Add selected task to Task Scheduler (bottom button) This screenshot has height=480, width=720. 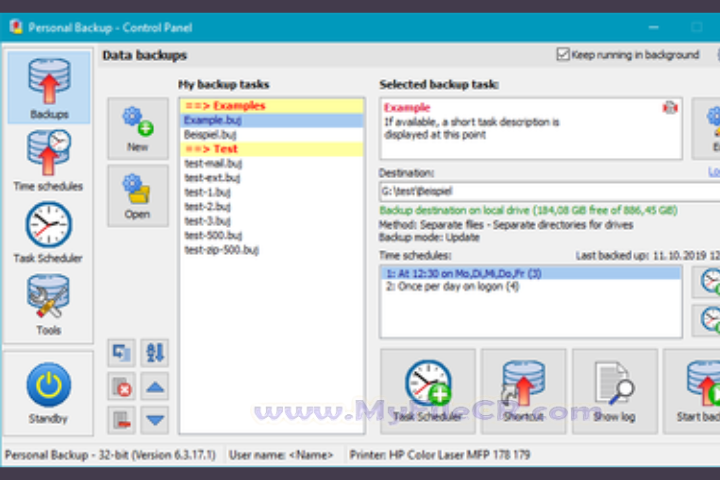coord(428,391)
